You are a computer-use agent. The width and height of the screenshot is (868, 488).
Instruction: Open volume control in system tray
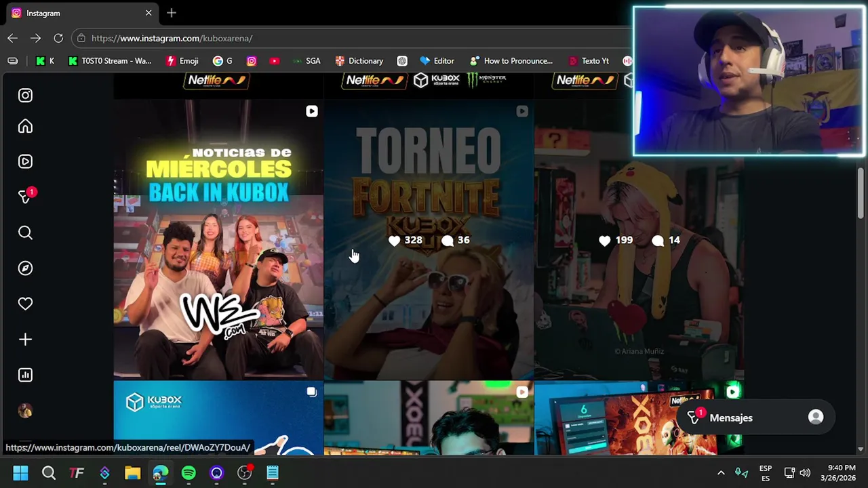[805, 472]
